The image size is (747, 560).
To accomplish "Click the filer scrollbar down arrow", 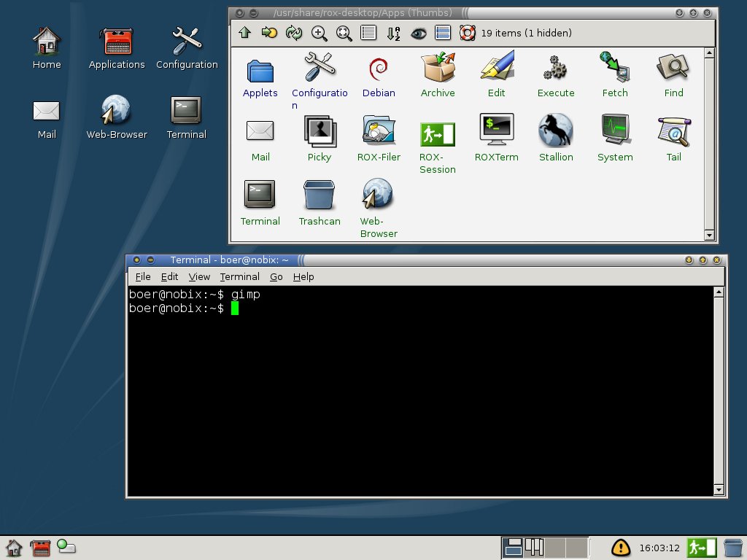I will coord(709,236).
